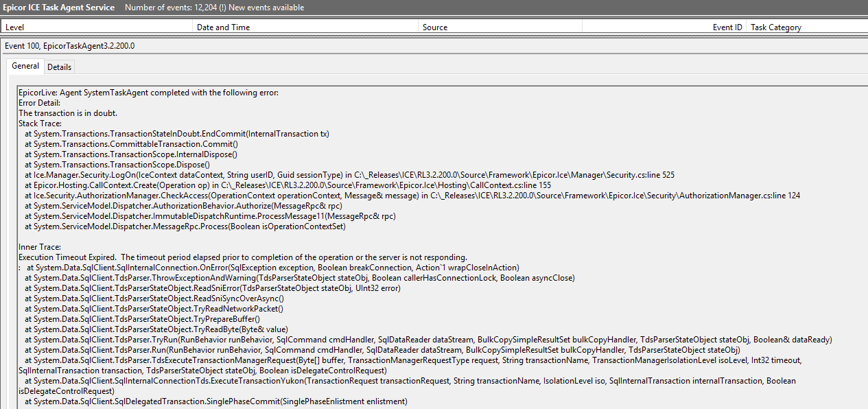
Task: Click the 'Execution Timeout Expired' message line
Action: (243, 257)
